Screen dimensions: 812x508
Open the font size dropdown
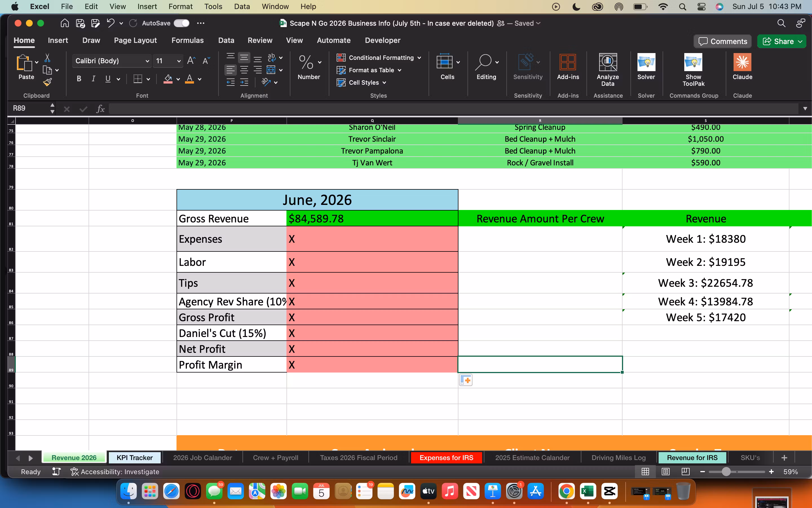[x=179, y=61]
